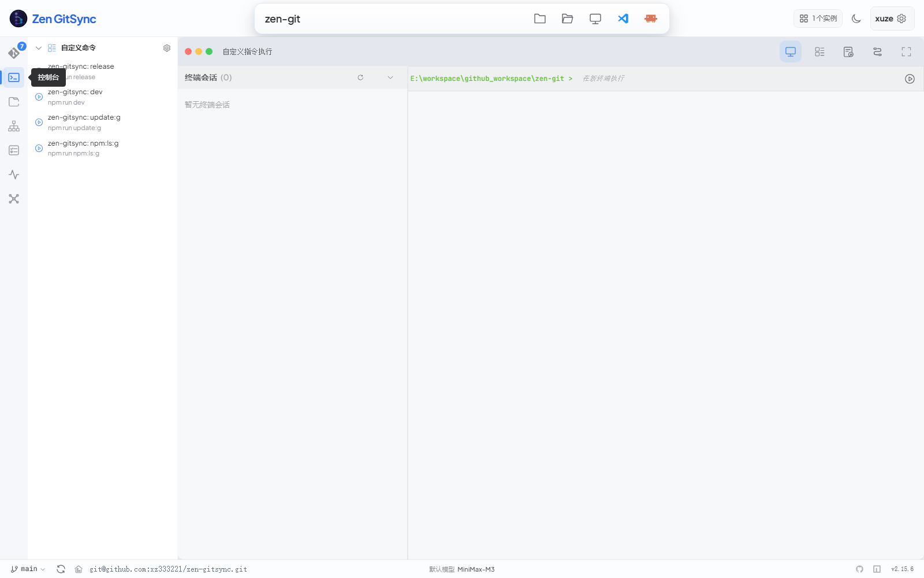Select zen-gitsync: release command row
924x578 pixels.
click(x=103, y=71)
